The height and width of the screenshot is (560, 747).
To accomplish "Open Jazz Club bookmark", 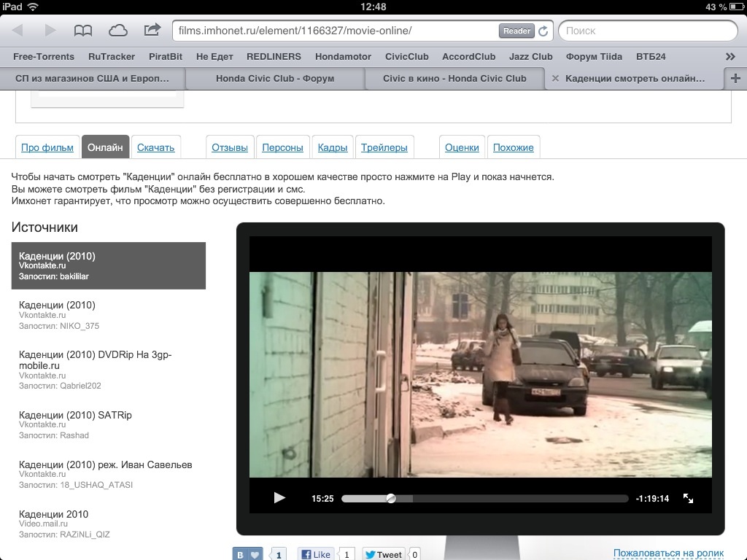I will pos(531,57).
